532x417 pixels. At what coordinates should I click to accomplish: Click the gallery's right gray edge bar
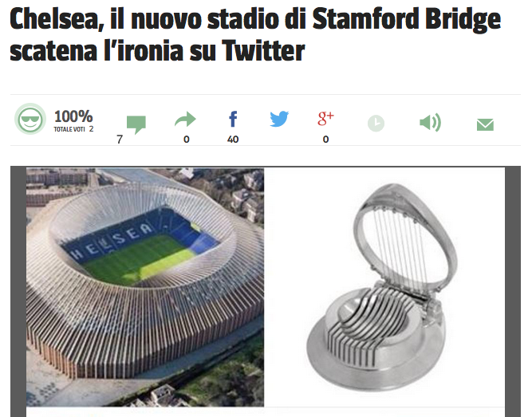click(513, 292)
